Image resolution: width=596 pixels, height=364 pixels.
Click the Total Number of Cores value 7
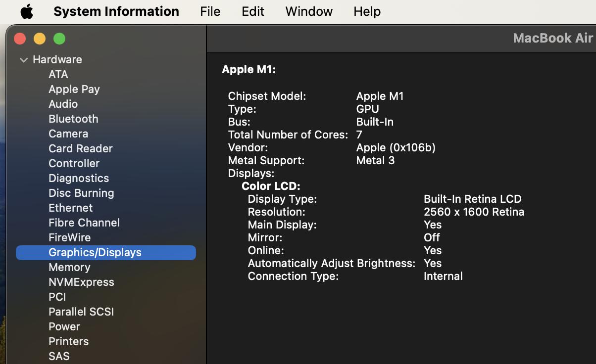(359, 135)
